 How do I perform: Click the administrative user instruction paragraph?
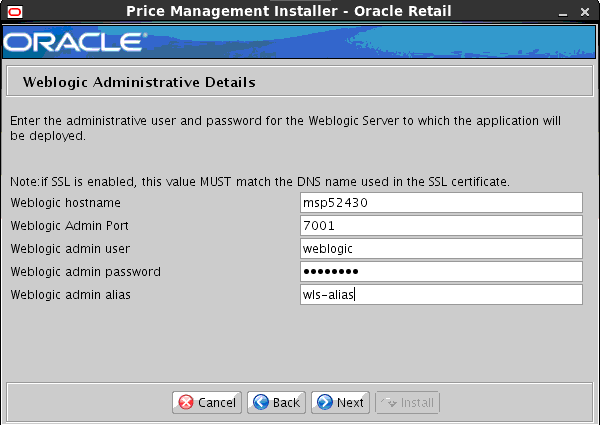[285, 128]
